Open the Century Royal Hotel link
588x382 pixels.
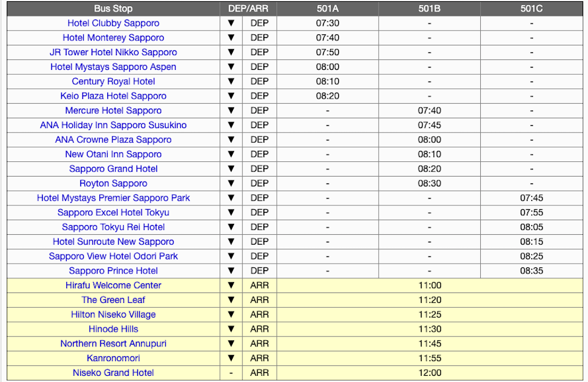113,82
